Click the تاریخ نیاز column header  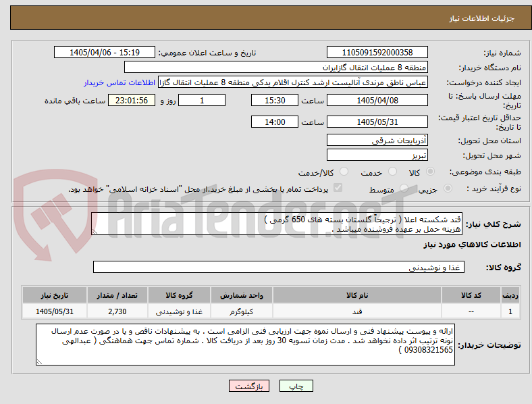click(54, 295)
